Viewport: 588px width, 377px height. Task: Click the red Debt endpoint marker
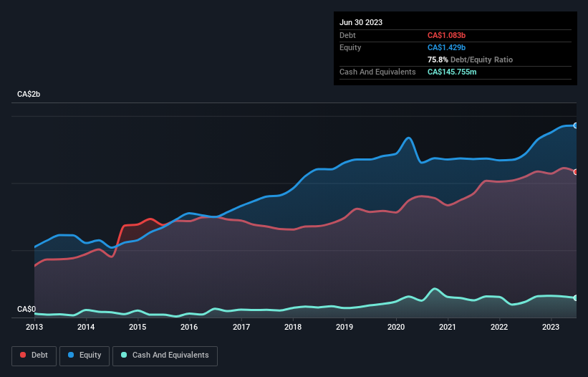tap(576, 172)
